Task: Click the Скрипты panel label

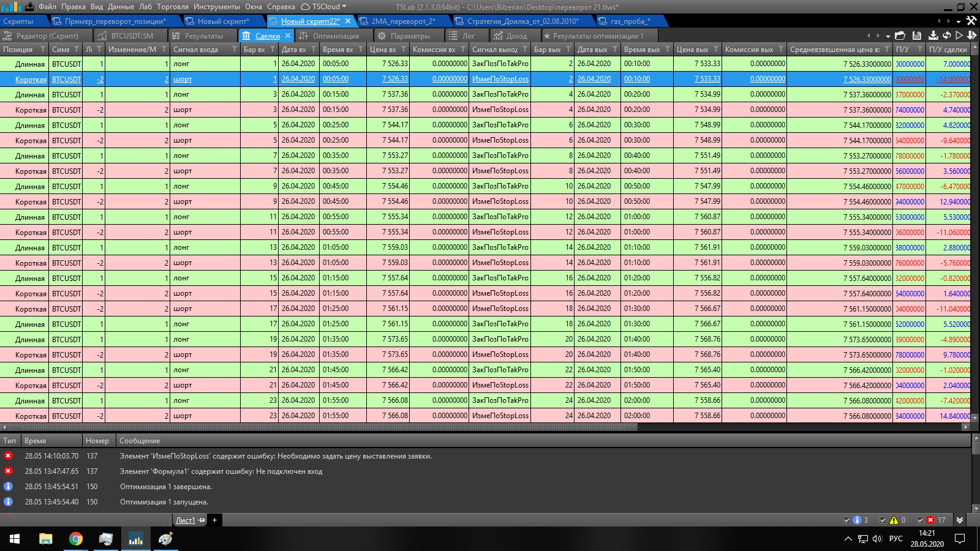Action: (x=18, y=21)
